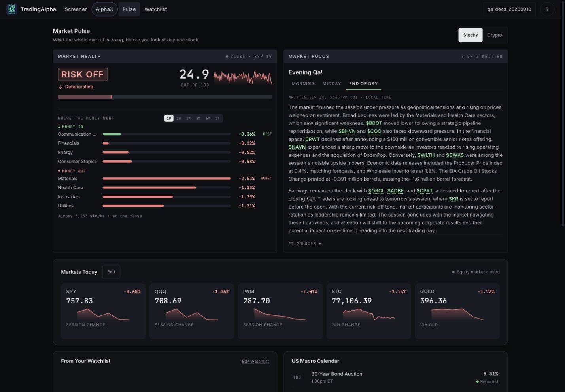565x392 pixels.
Task: Open the Screener page
Action: point(76,9)
